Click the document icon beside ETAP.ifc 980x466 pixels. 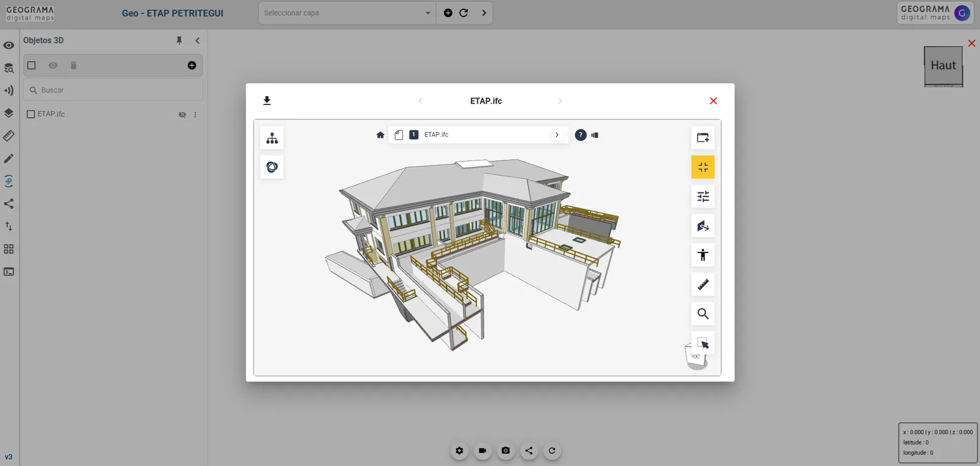[399, 135]
